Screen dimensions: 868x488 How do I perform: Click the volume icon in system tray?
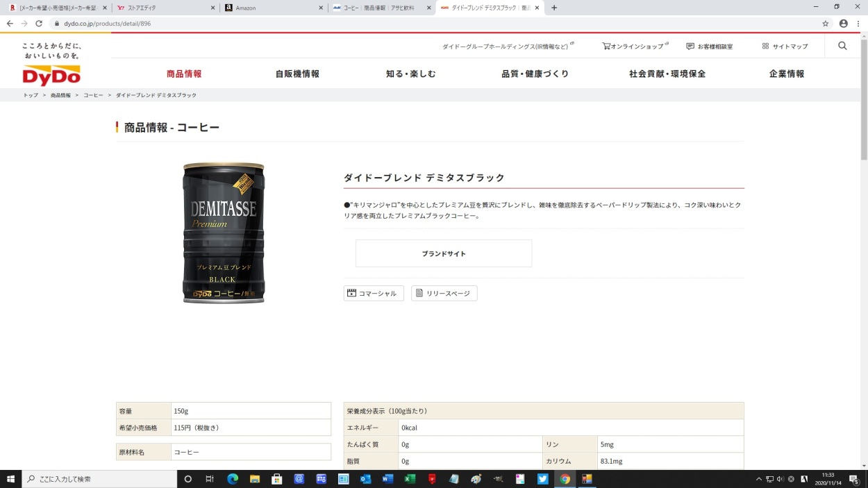coord(780,479)
